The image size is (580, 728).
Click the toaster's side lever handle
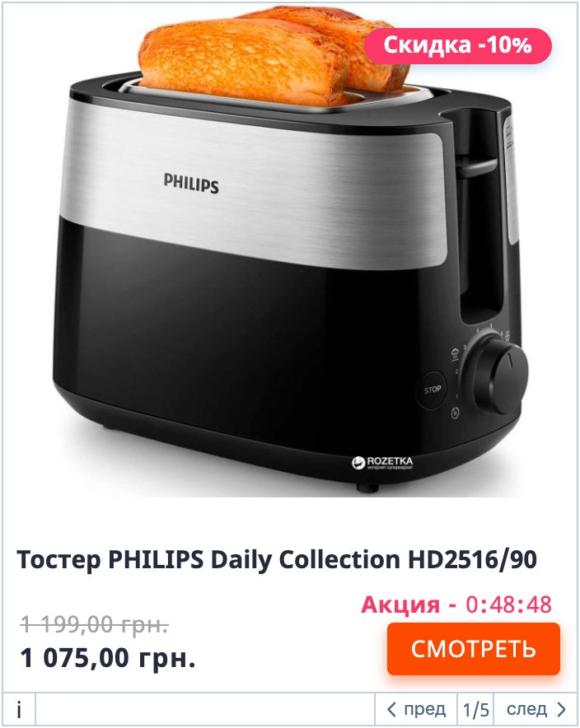coord(477,167)
